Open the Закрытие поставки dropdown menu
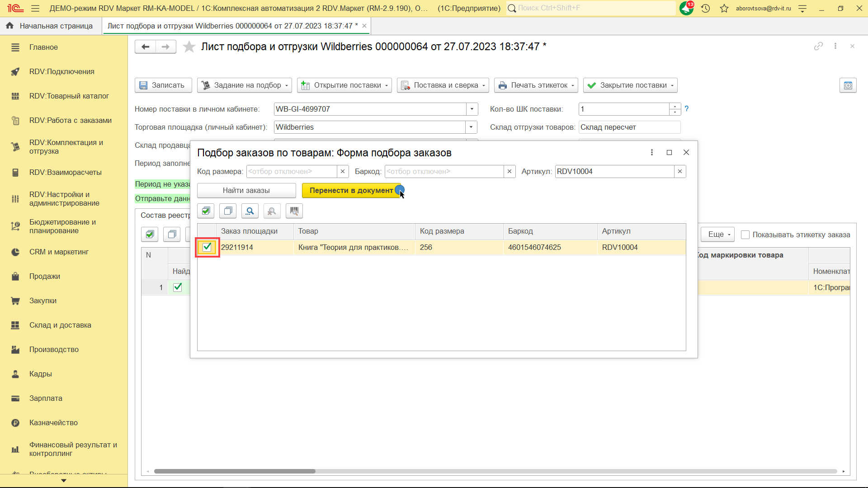The height and width of the screenshot is (488, 868). point(672,85)
